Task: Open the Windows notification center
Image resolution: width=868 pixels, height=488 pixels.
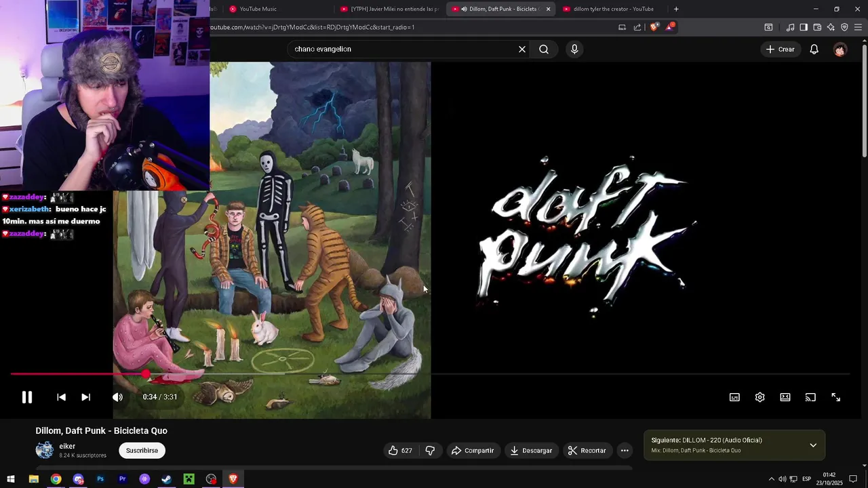Action: pyautogui.click(x=853, y=479)
